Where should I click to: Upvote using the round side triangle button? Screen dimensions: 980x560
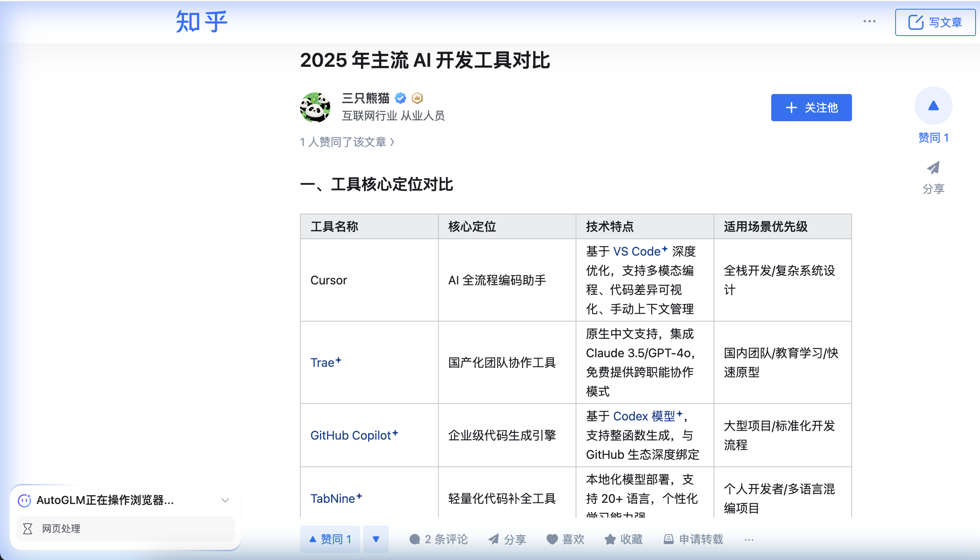point(933,106)
